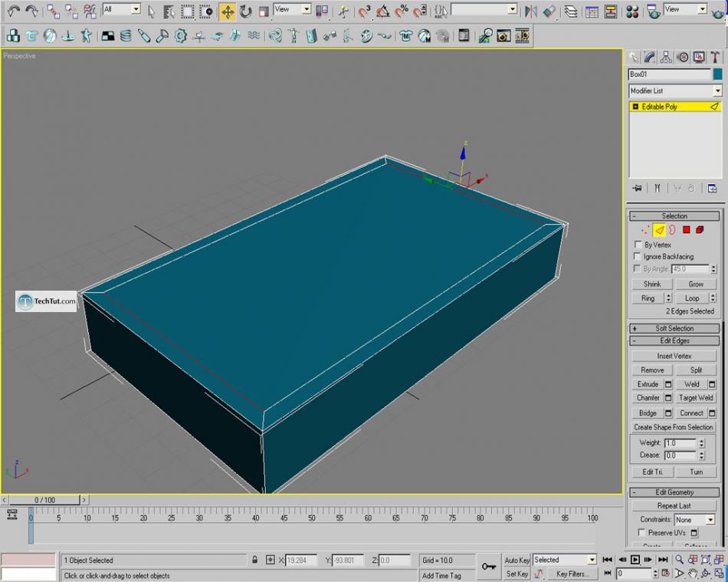
Task: Click the Undo arrow icon
Action: tap(13, 11)
